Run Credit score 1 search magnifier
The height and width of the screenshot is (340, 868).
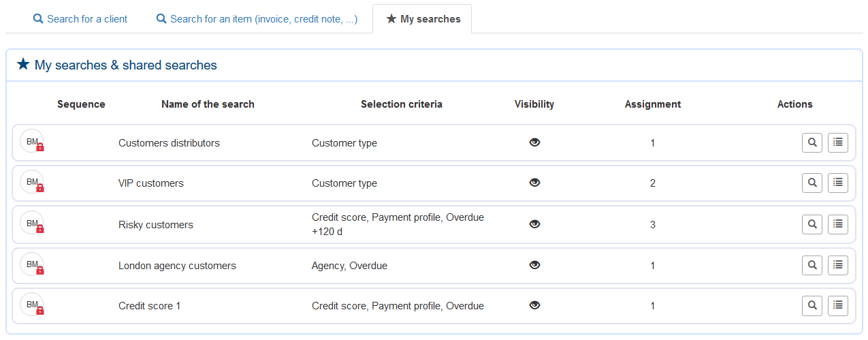(x=811, y=306)
